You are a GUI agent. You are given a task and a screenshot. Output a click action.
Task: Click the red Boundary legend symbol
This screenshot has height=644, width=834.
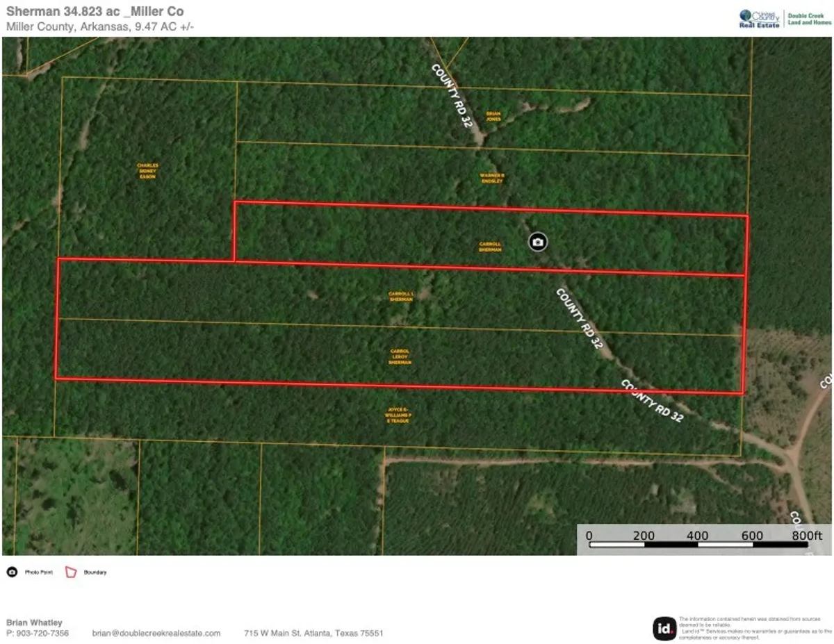coord(71,572)
